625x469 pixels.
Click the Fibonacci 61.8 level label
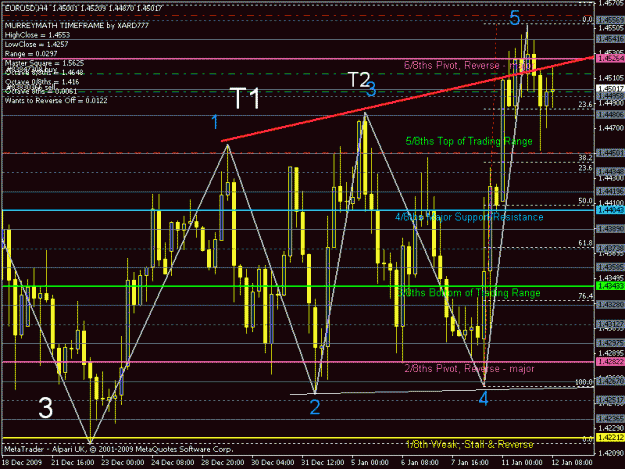click(585, 243)
